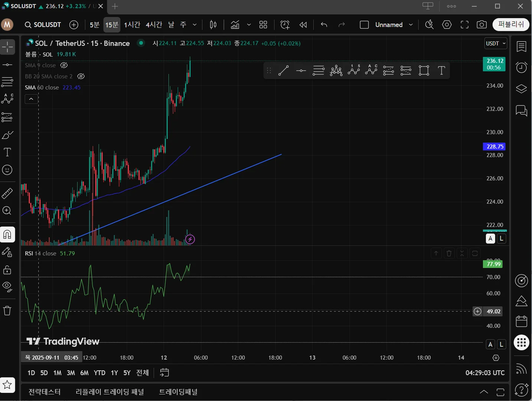This screenshot has width=532, height=401.
Task: Open alerts clock panel icon
Action: click(522, 68)
